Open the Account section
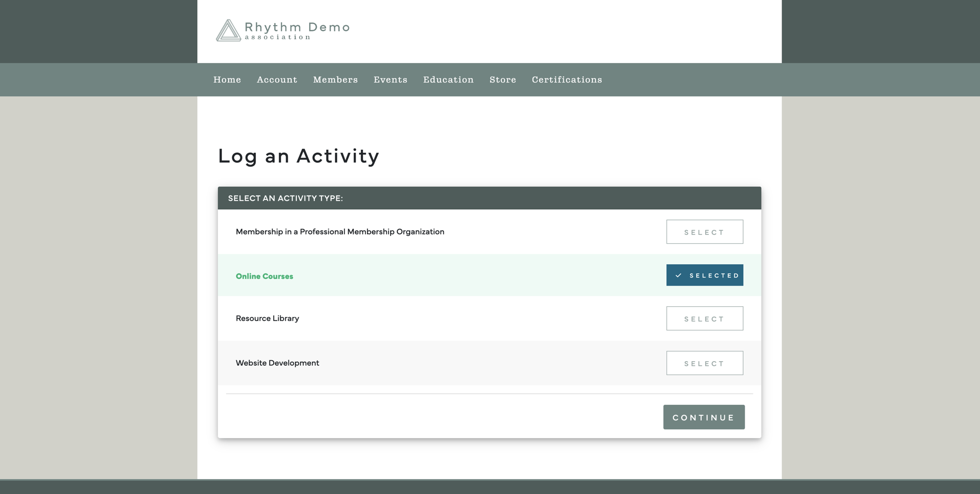The width and height of the screenshot is (980, 494). point(276,80)
